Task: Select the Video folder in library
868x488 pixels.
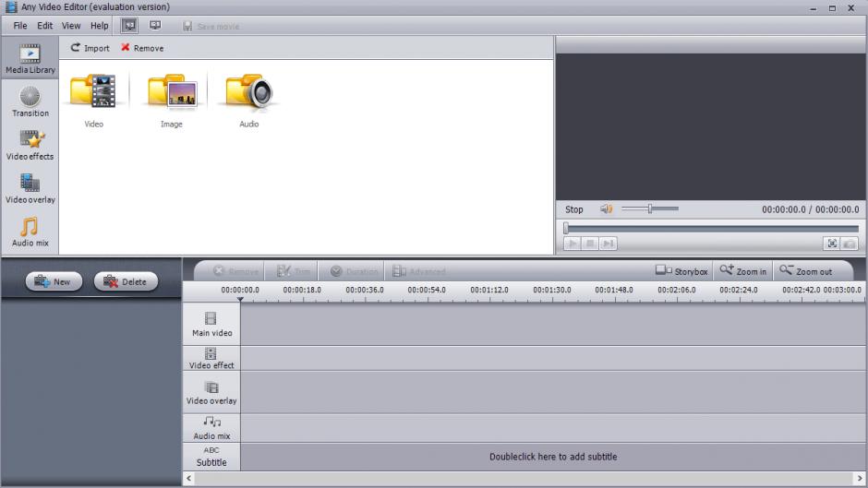Action: [93, 101]
